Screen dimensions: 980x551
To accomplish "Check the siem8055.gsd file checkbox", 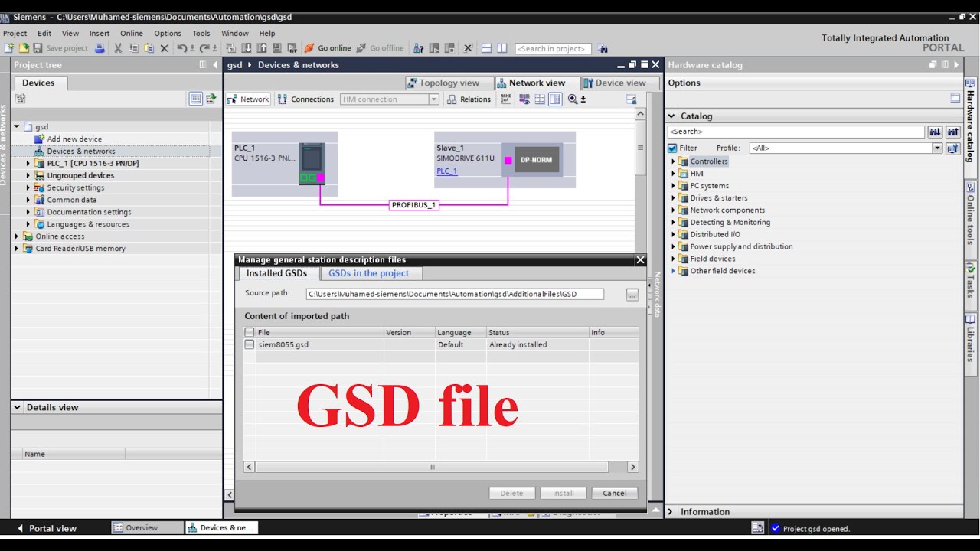I will (x=250, y=344).
